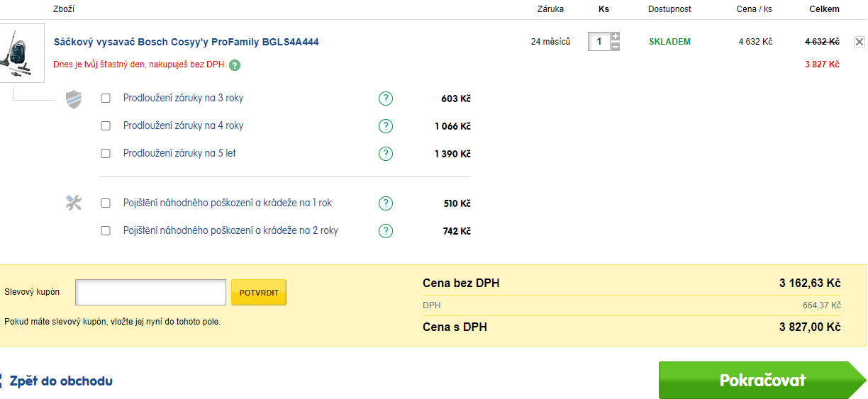Click the '1 390 Kč' warranty price

tap(453, 154)
